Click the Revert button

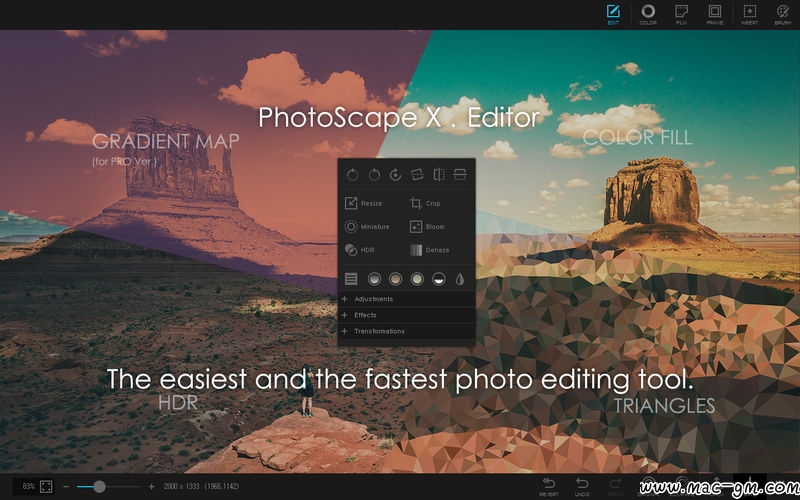[x=548, y=487]
